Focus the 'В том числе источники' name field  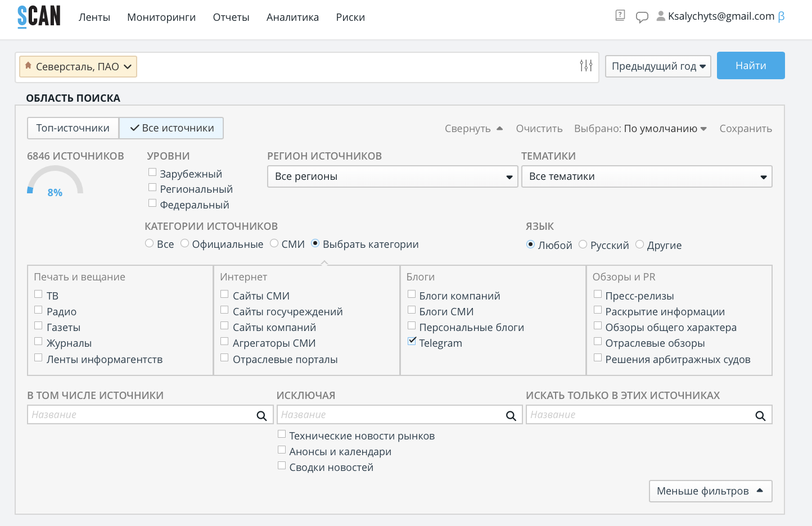150,415
